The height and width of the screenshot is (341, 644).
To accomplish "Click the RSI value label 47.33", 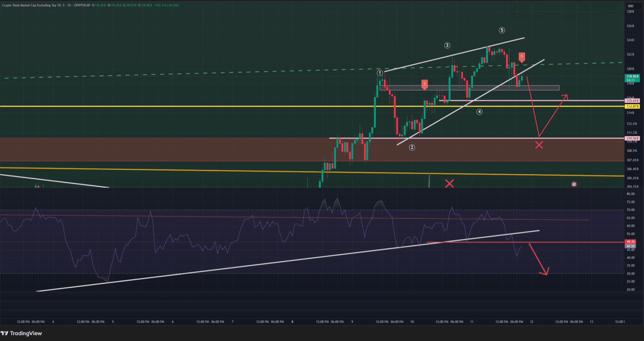I will [x=630, y=246].
